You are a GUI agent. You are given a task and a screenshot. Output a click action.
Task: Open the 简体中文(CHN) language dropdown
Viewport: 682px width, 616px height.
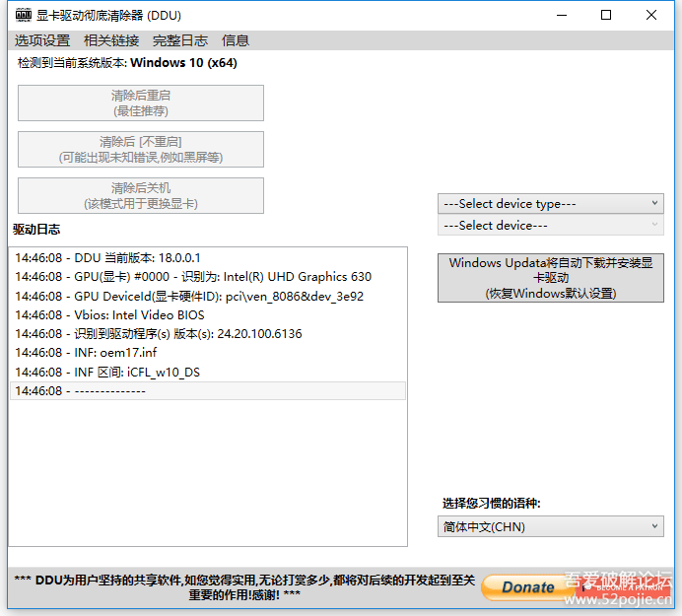(550, 527)
